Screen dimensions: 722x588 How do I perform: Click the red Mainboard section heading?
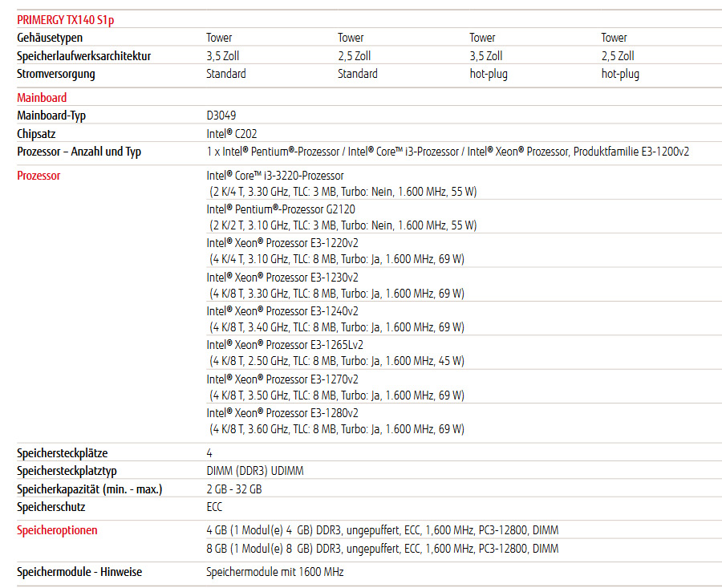pyautogui.click(x=42, y=98)
